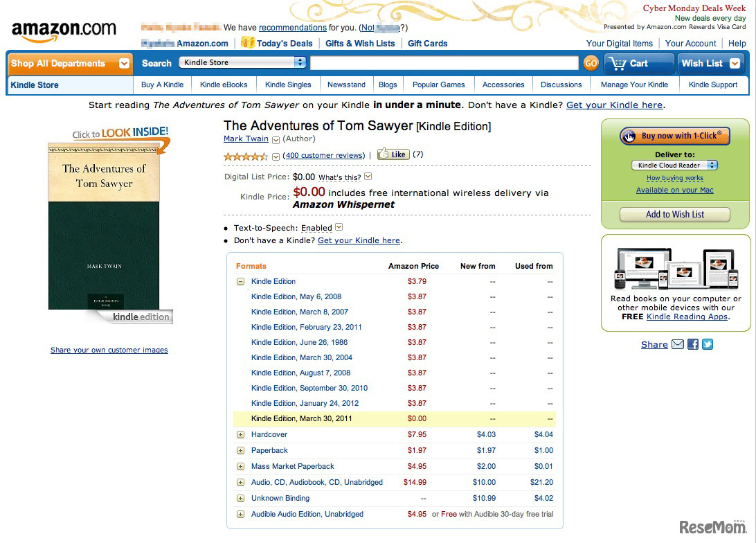Open the recommendations link
The width and height of the screenshot is (756, 543).
293,28
